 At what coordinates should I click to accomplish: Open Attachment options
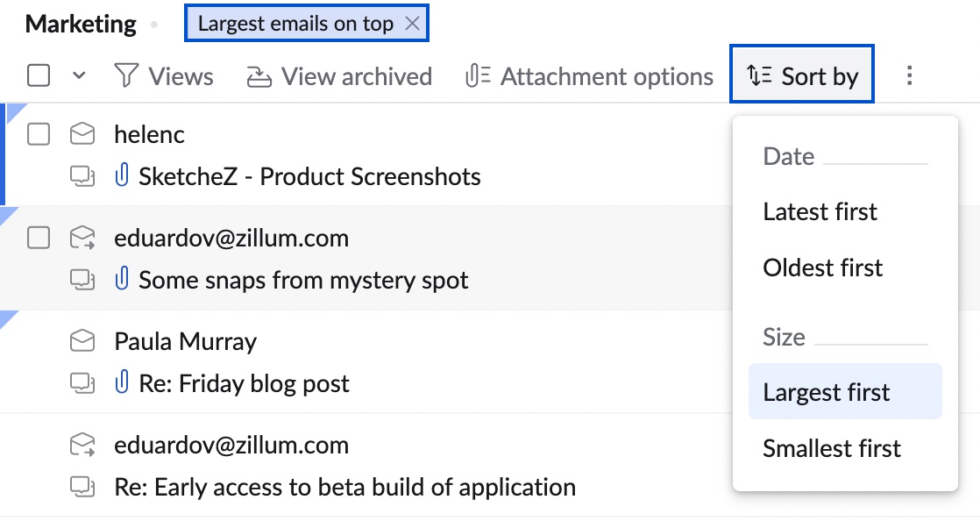pos(590,76)
